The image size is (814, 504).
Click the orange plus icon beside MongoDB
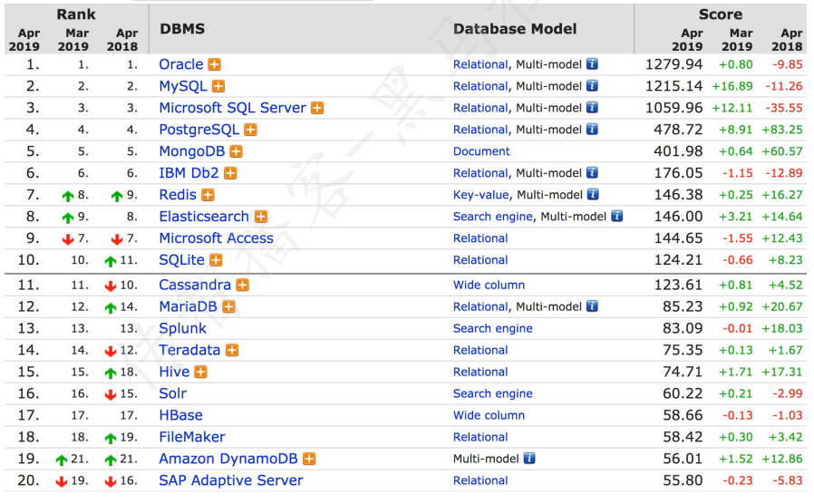(236, 151)
